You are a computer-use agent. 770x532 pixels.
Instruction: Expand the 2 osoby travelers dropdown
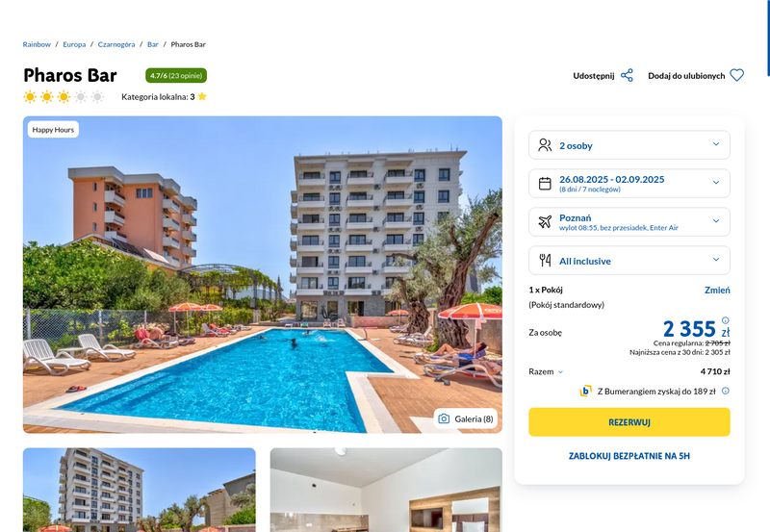point(629,145)
